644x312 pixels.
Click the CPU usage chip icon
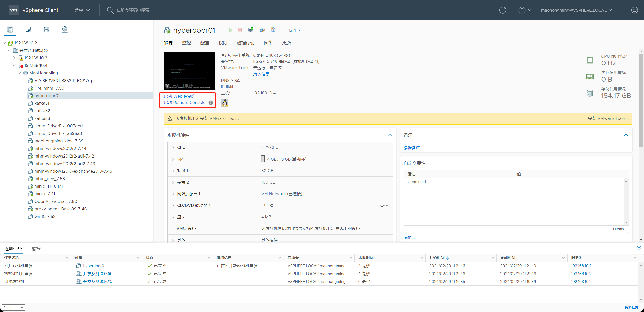click(x=590, y=60)
